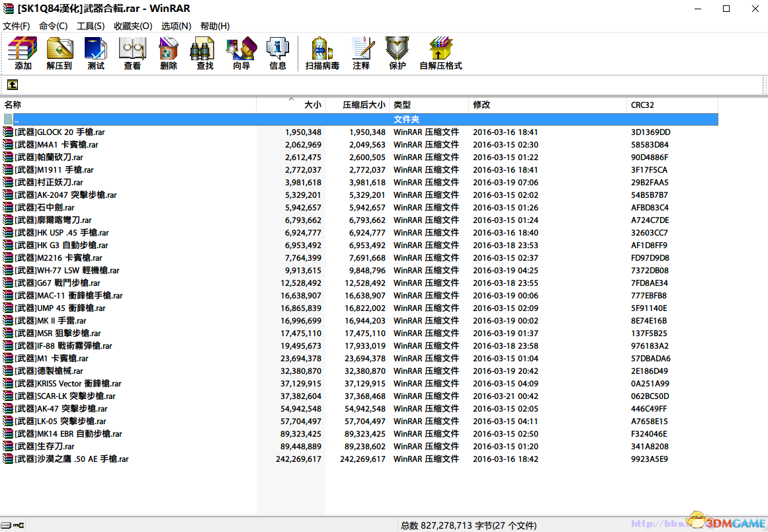Image resolution: width=768 pixels, height=532 pixels.
Task: Select archive icon of 生存刀.rar
Action: click(x=8, y=446)
